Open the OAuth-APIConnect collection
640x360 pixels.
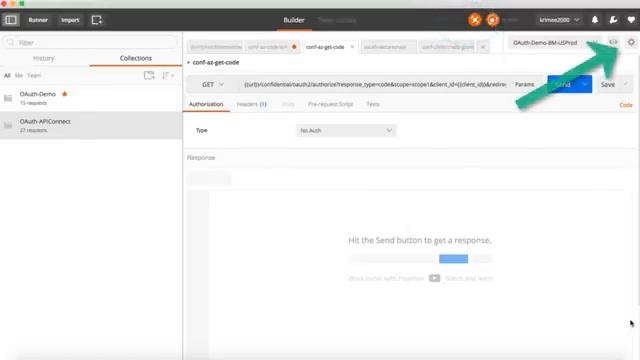click(x=91, y=125)
